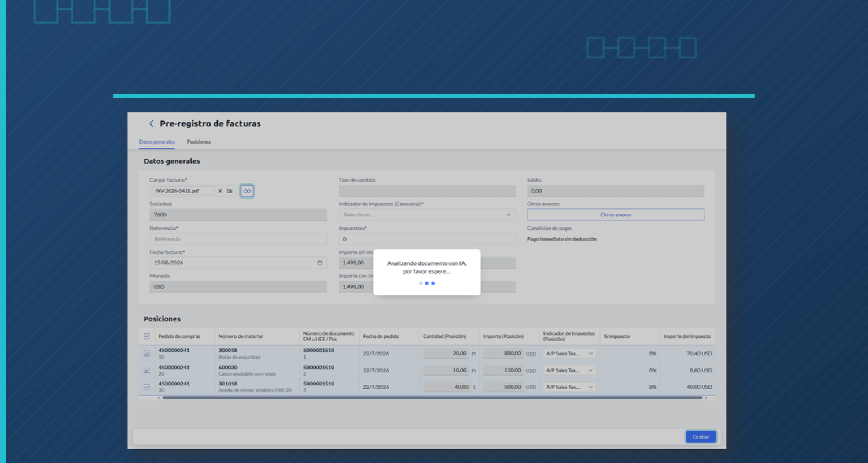Click quantity field 10,00 in second row
The width and height of the screenshot is (868, 463).
pyautogui.click(x=446, y=370)
